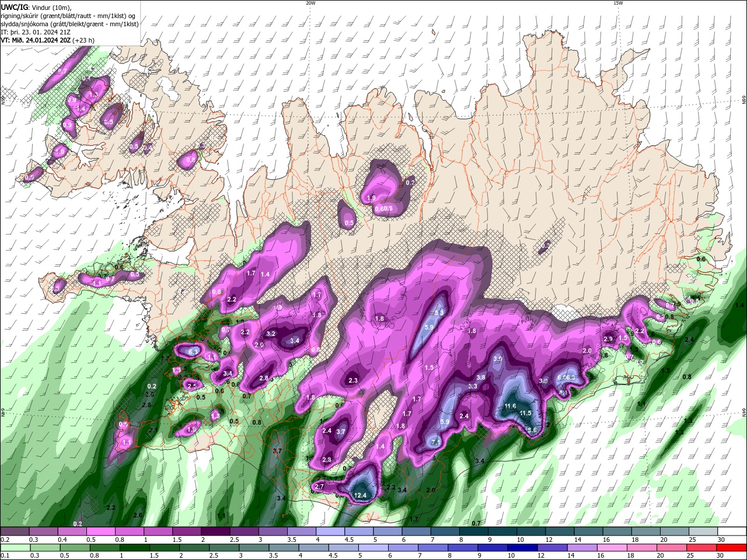Click the 0.1 label in the rain legend
The height and width of the screenshot is (560, 747).
[4, 556]
